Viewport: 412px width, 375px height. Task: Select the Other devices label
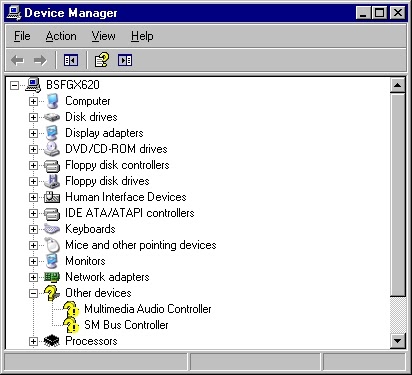point(98,293)
